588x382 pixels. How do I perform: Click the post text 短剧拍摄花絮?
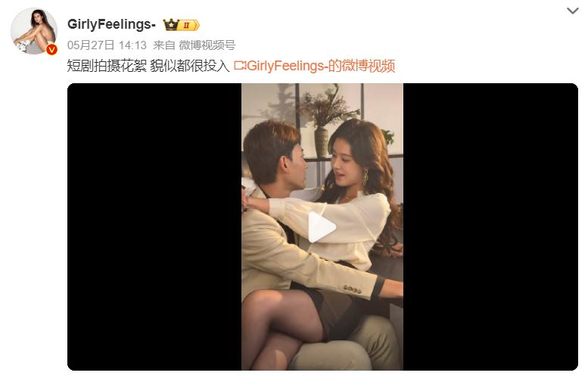(107, 66)
